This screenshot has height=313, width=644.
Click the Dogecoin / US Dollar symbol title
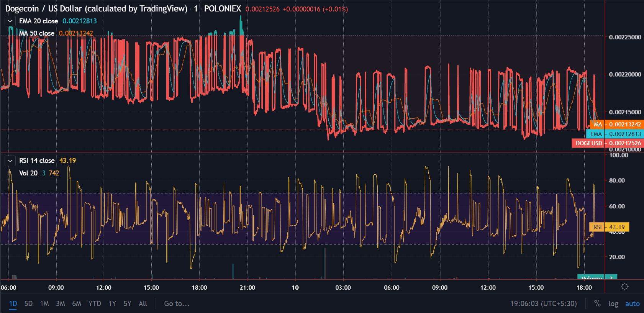tap(96, 8)
